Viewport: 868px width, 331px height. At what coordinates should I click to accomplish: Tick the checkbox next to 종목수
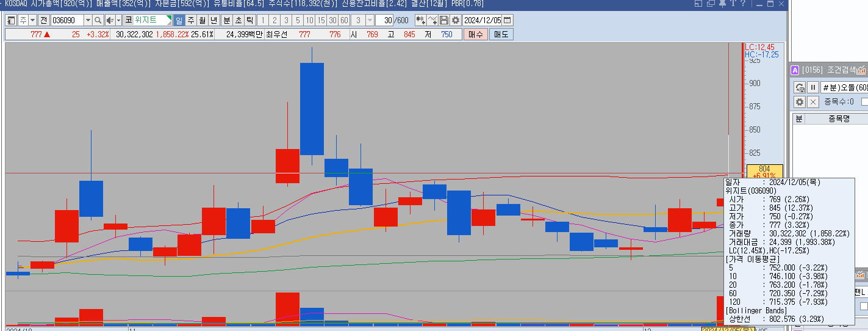[864, 101]
